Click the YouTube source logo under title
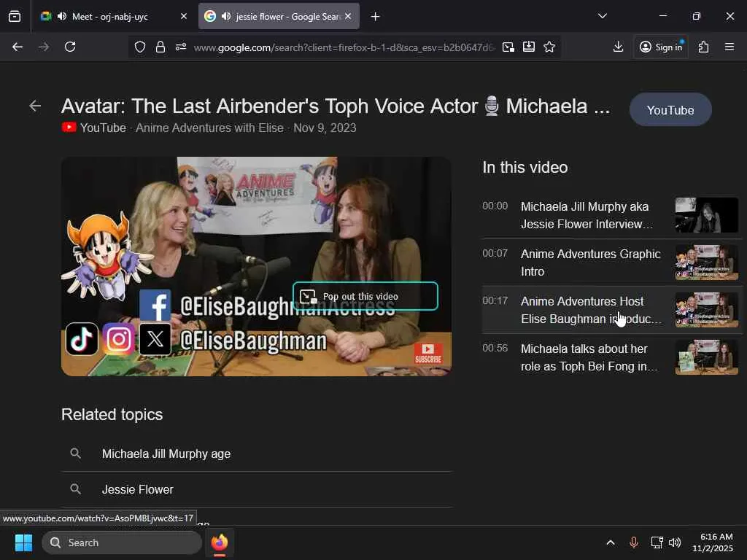 click(69, 128)
